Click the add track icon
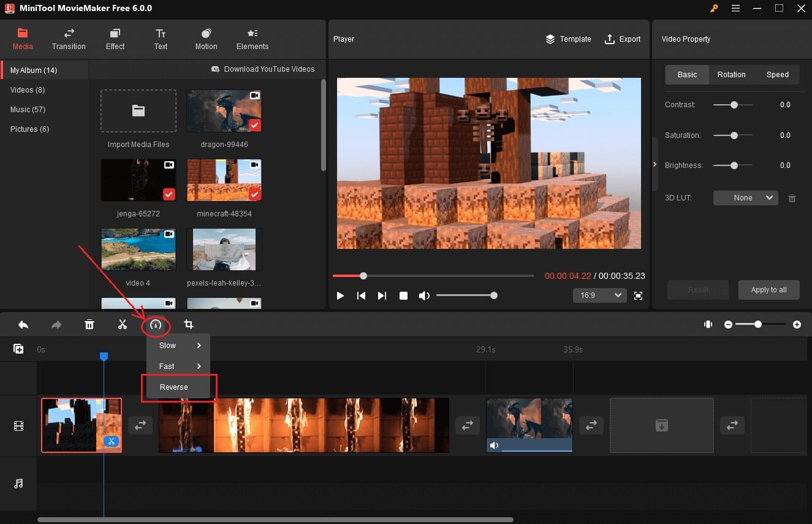Screen dimensions: 812x524 pyautogui.click(x=18, y=349)
